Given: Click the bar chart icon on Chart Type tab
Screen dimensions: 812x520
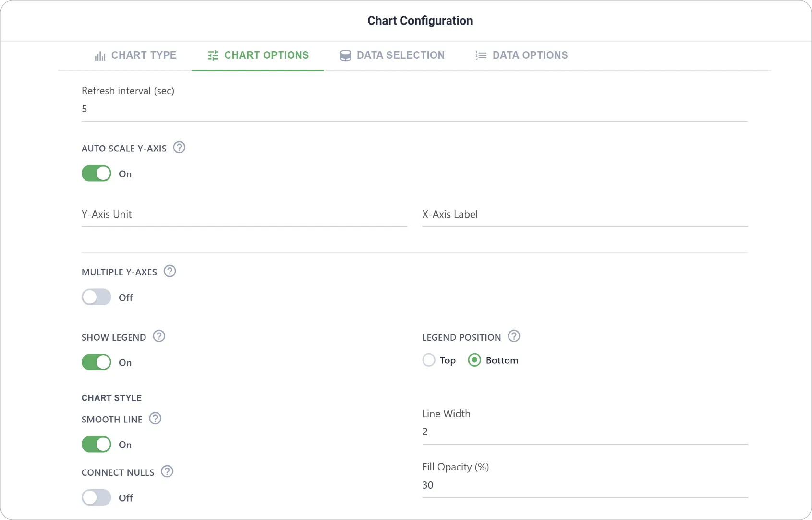Looking at the screenshot, I should 100,56.
